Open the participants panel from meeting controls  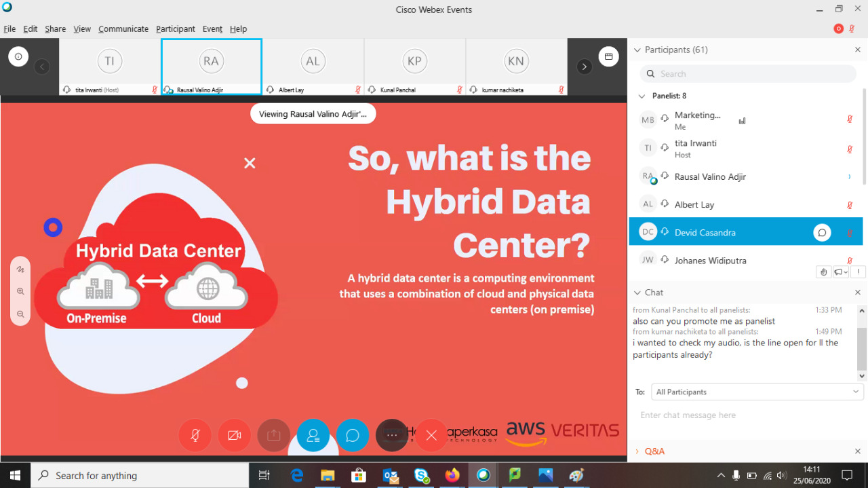tap(313, 435)
